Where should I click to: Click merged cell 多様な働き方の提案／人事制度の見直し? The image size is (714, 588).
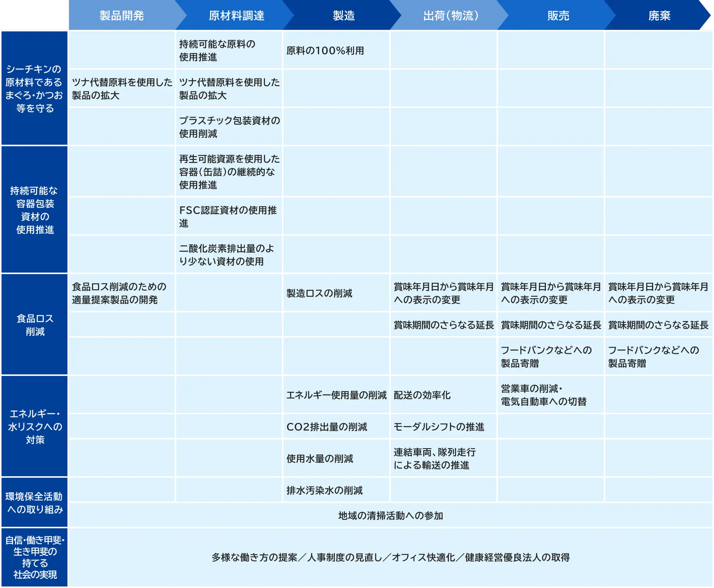click(391, 557)
